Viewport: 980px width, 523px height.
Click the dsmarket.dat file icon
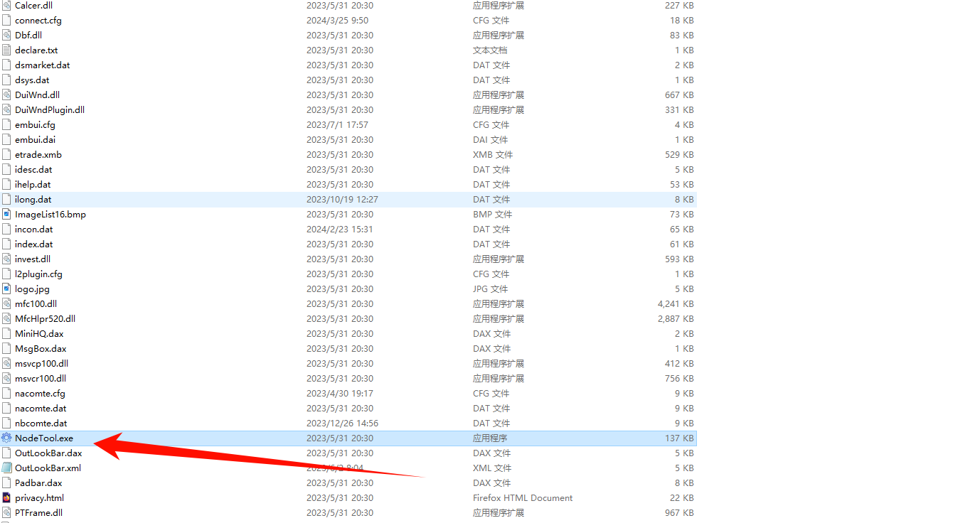(6, 65)
